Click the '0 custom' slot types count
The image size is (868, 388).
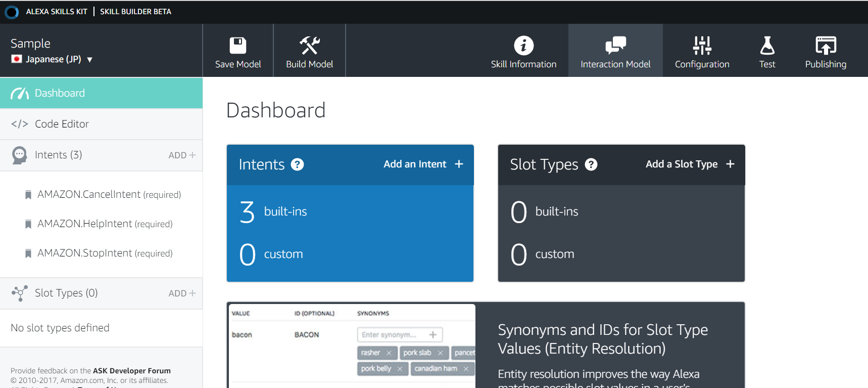click(x=543, y=254)
